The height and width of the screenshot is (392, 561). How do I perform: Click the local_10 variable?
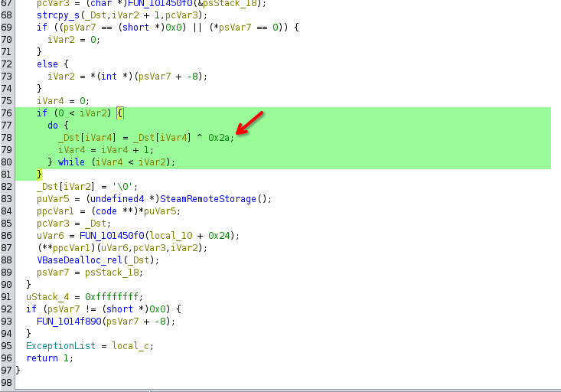tap(171, 236)
